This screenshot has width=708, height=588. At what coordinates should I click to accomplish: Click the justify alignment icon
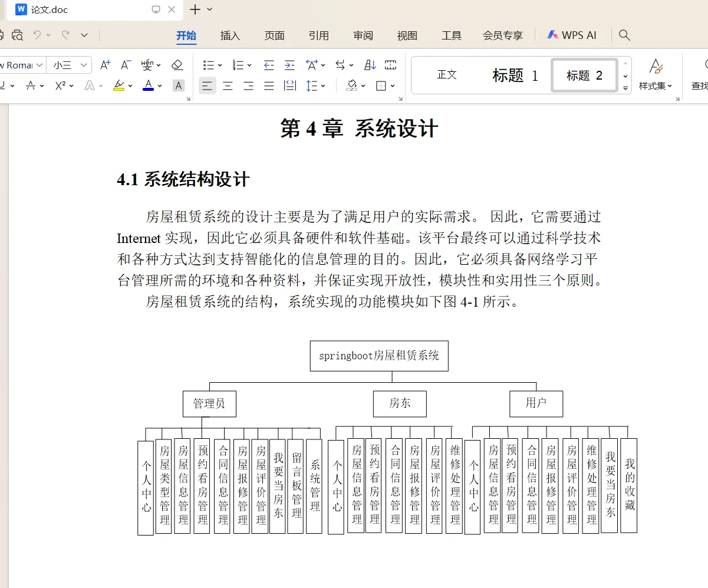[269, 87]
